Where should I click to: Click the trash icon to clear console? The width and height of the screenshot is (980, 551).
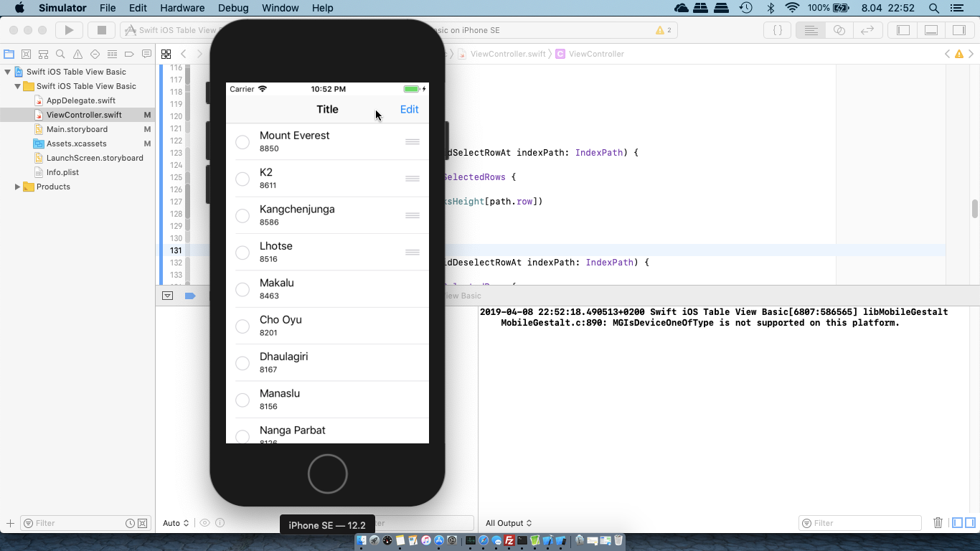pos(938,523)
